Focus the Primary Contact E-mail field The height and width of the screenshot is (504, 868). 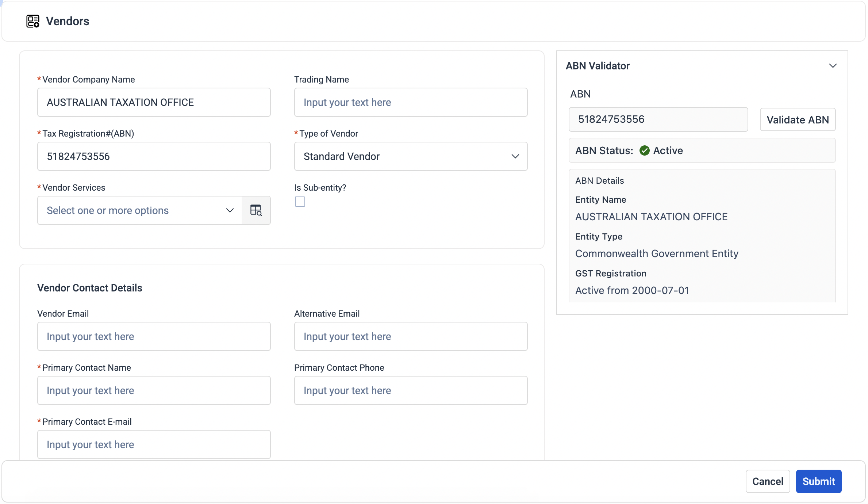(154, 444)
